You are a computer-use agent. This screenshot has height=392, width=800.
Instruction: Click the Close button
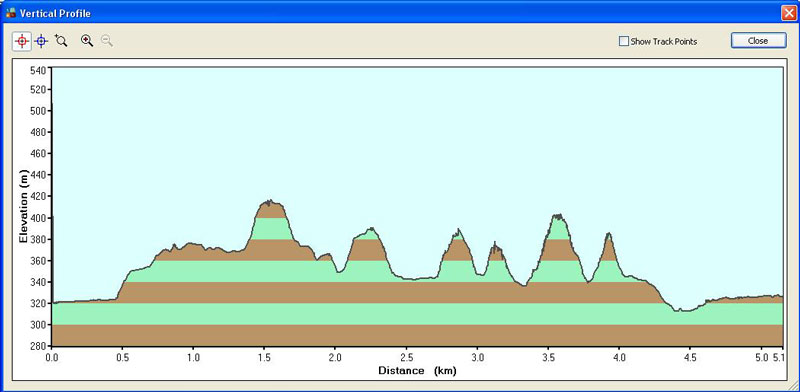click(758, 41)
